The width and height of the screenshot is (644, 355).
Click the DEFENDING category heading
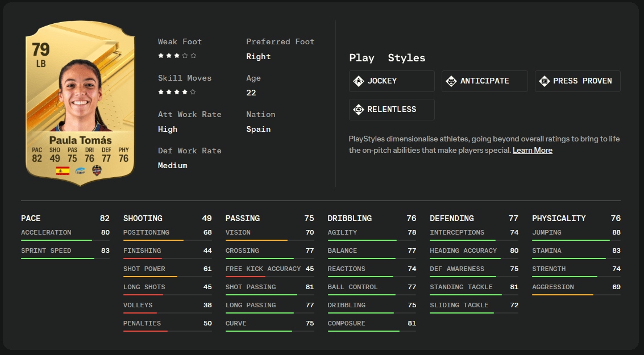coord(452,218)
